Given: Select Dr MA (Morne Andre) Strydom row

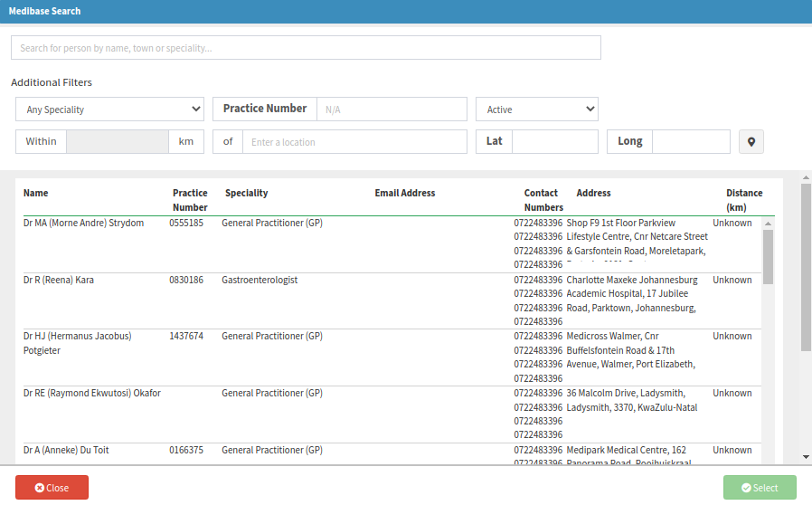Looking at the screenshot, I should pyautogui.click(x=83, y=224).
